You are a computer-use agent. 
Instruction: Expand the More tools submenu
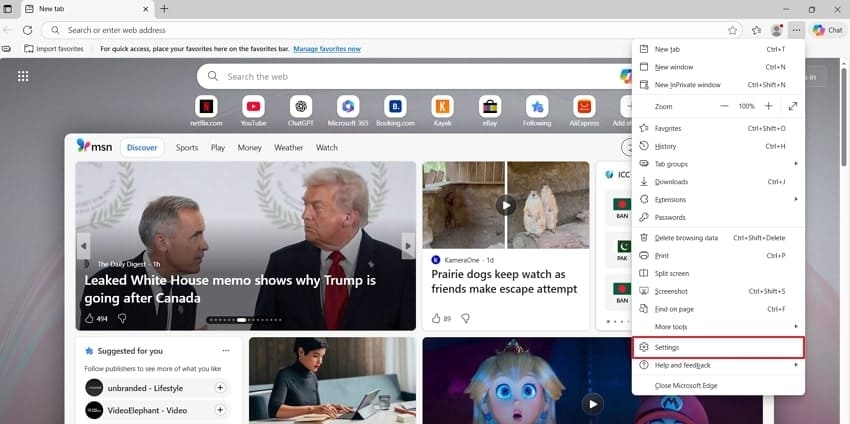pos(719,327)
